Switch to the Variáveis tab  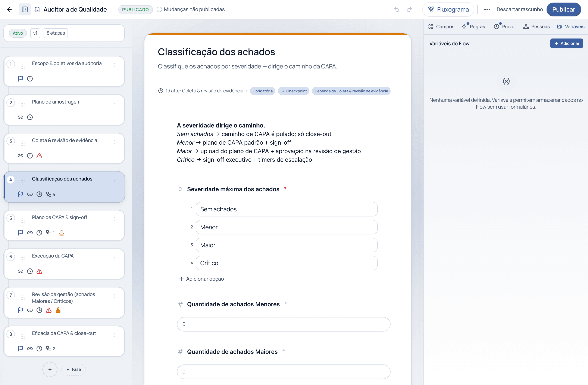pyautogui.click(x=571, y=27)
